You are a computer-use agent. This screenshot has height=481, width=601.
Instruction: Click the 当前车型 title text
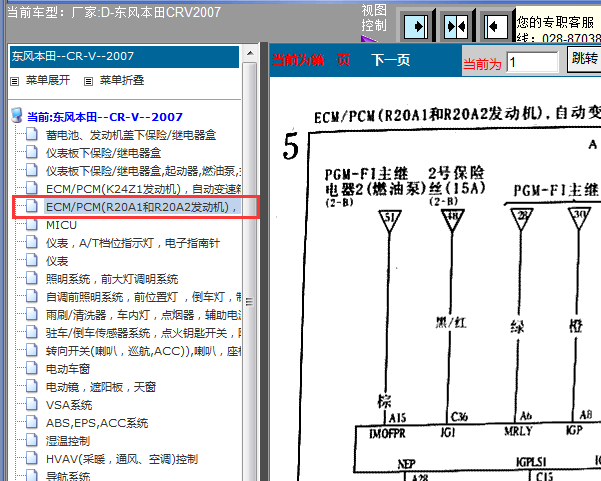pos(114,12)
